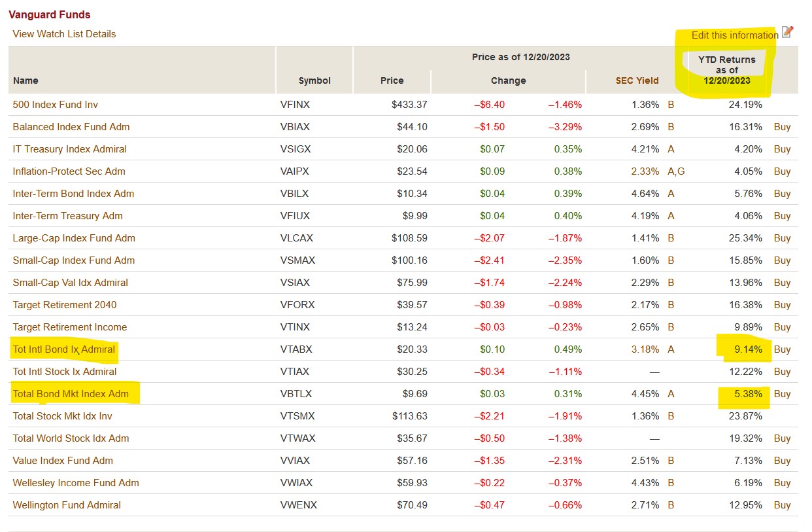Buy Total Bond Mkt Index Adm
Screen dimensions: 812x532
[782, 394]
